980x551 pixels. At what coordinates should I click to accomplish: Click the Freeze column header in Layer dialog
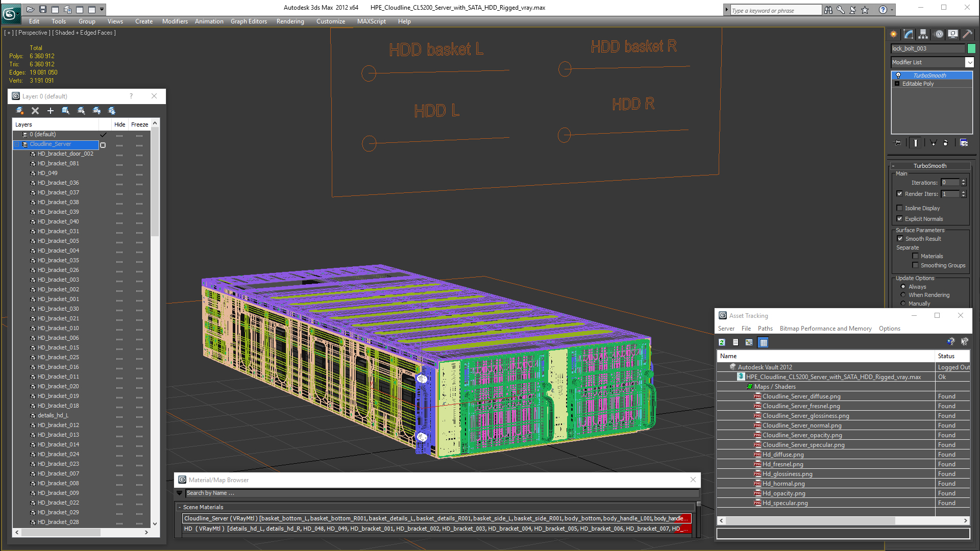tap(139, 124)
